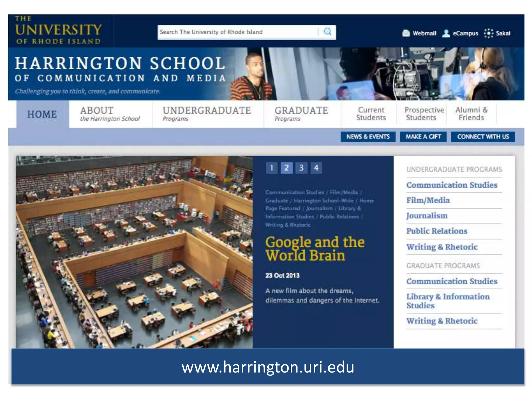Click the 'A new film about the dreams' description
532x399 pixels.
[x=322, y=295]
